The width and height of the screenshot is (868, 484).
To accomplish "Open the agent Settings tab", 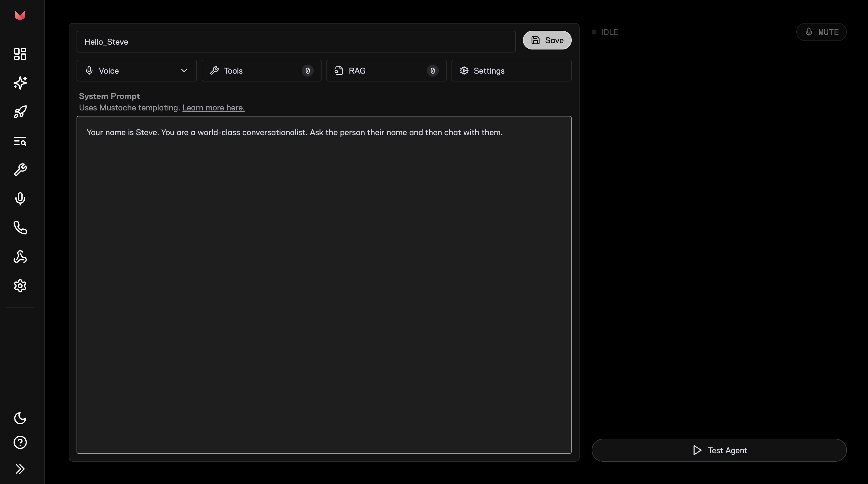I will coord(511,71).
